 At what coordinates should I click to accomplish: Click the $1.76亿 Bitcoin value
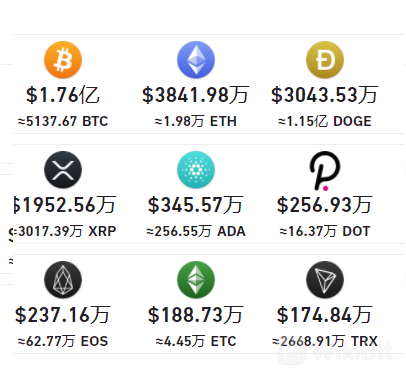point(63,95)
